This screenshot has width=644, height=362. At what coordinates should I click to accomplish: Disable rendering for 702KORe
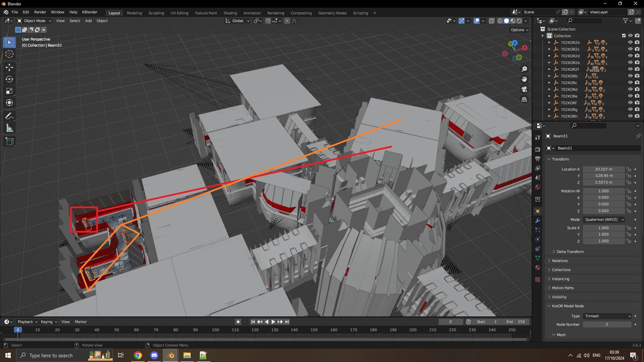pos(637,96)
